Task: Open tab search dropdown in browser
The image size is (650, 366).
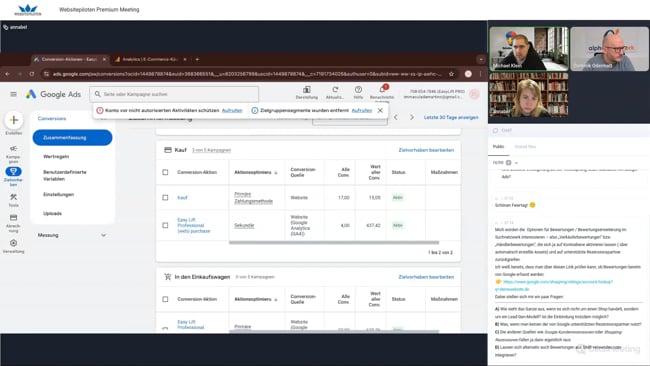Action: (x=481, y=59)
